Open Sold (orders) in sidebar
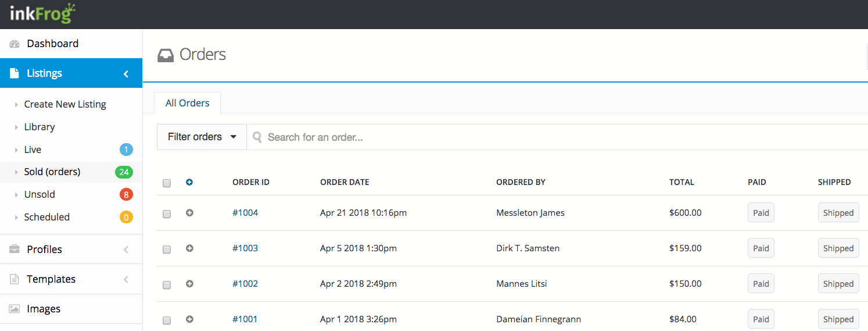This screenshot has height=331, width=868. coord(52,172)
